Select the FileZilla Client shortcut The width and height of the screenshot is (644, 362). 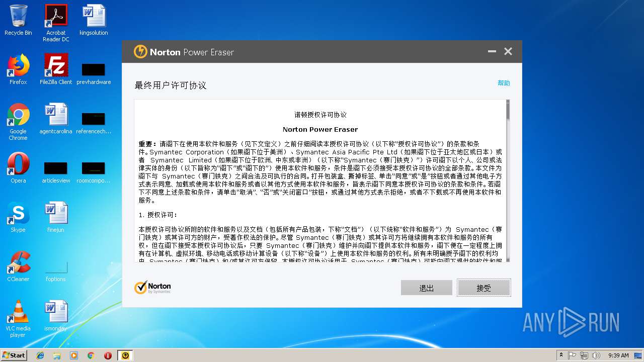56,70
